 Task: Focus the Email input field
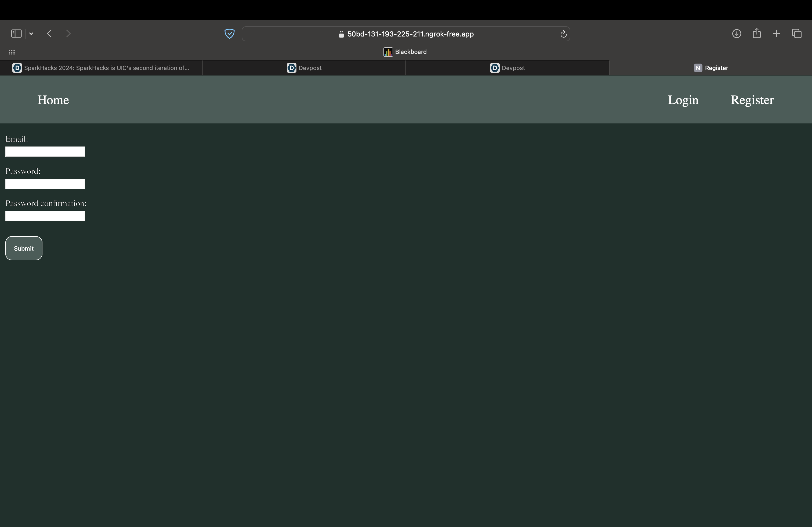45,152
